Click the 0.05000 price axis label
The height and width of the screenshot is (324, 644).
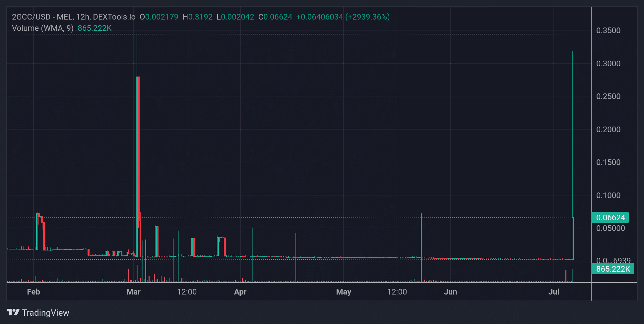click(x=611, y=228)
